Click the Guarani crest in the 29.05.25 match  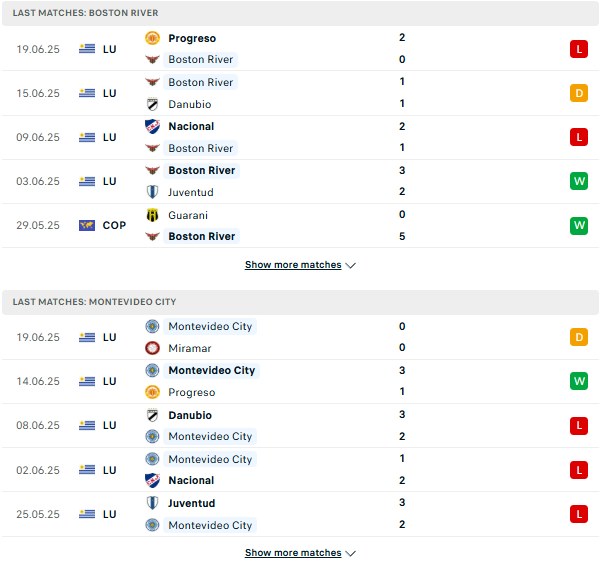[152, 215]
